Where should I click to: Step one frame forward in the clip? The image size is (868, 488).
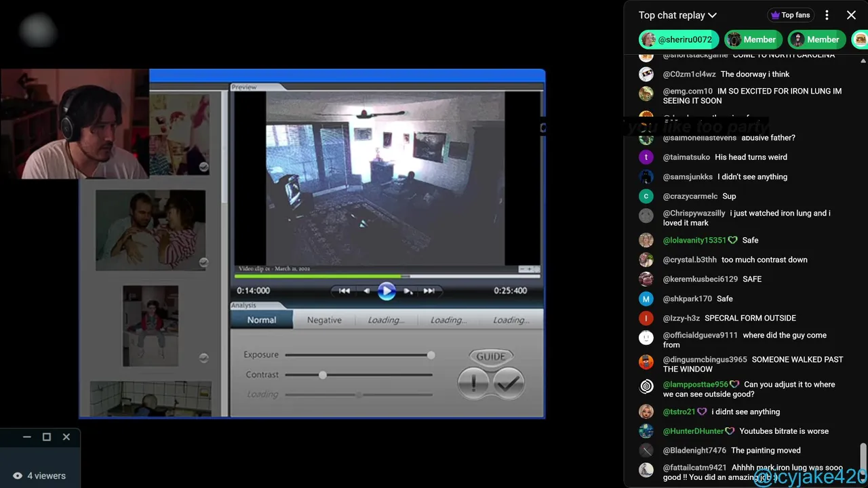point(408,291)
